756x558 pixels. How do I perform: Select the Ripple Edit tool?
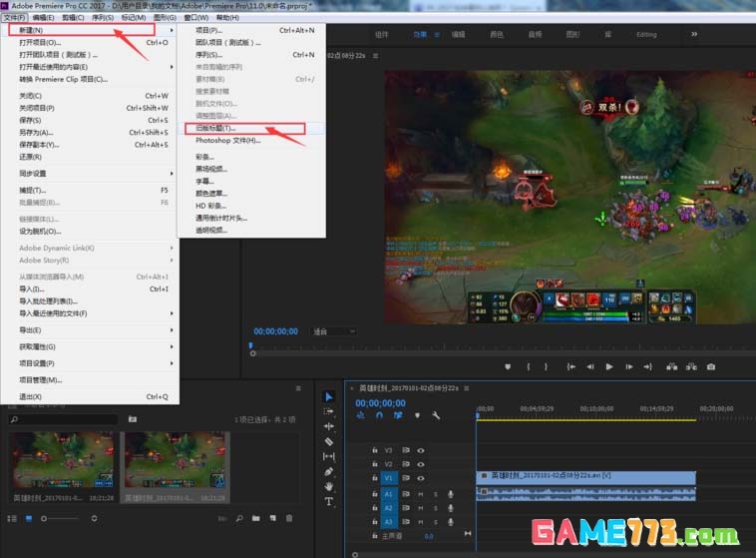point(329,426)
